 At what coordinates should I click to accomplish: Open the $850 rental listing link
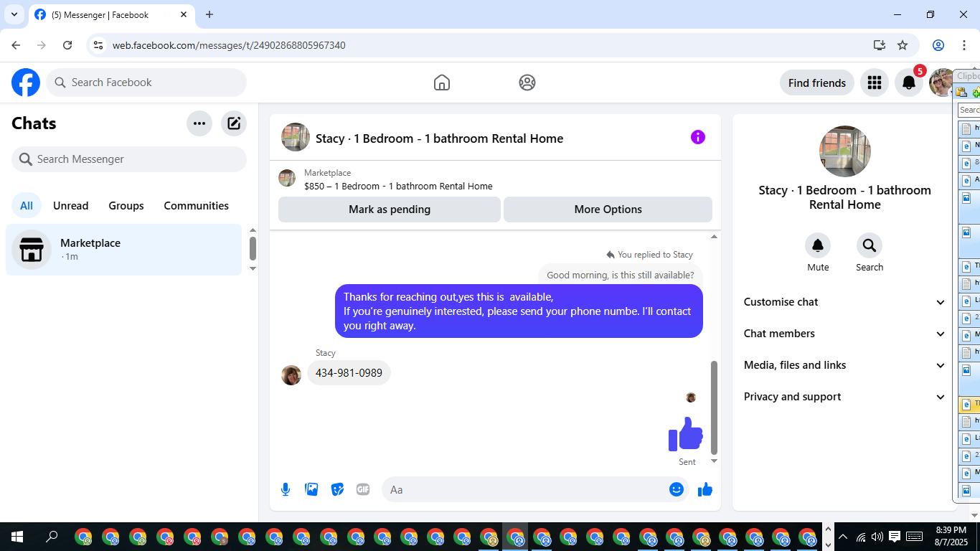point(398,187)
